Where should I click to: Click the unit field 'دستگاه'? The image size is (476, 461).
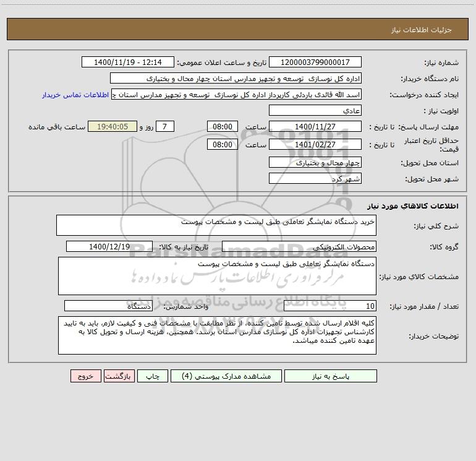pos(108,306)
